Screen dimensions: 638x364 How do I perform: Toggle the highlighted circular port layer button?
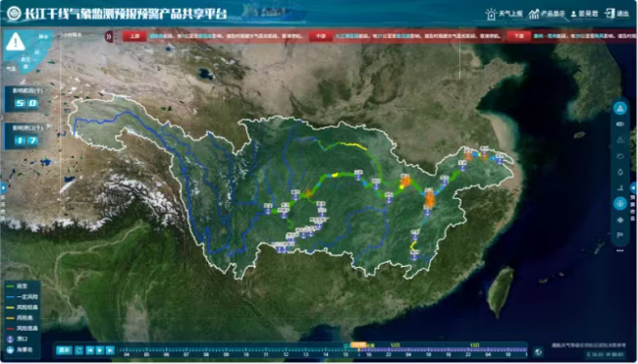620,203
